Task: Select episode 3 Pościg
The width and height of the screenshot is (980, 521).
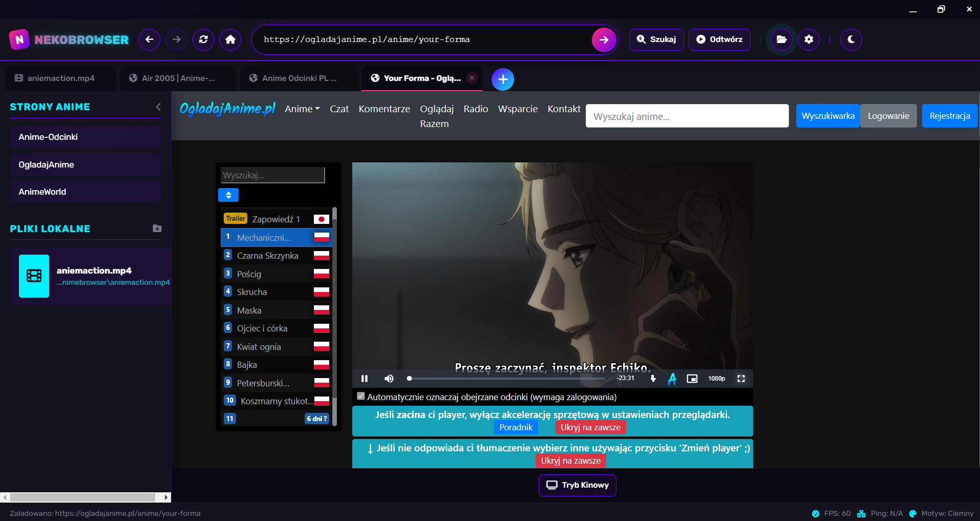Action: click(276, 274)
